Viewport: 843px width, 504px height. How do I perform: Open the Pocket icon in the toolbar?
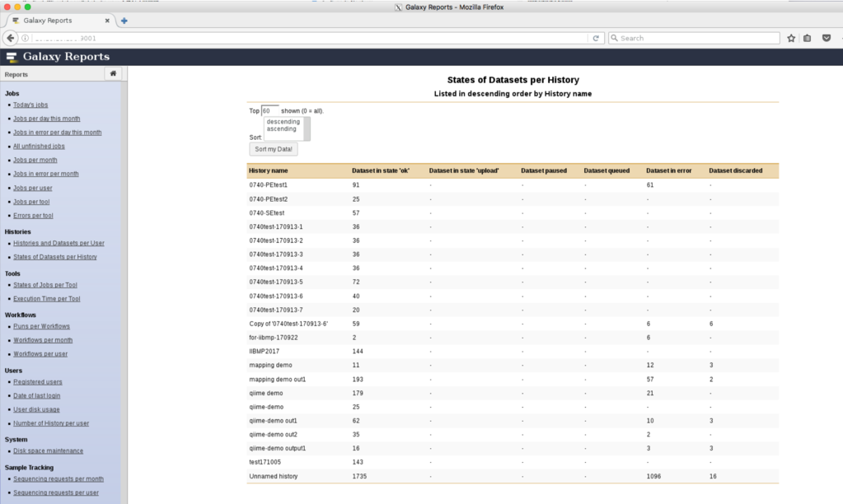[827, 38]
